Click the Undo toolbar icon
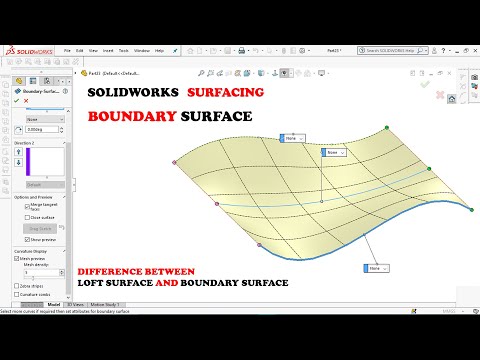Screen dimensions: 480x360 pos(256,51)
